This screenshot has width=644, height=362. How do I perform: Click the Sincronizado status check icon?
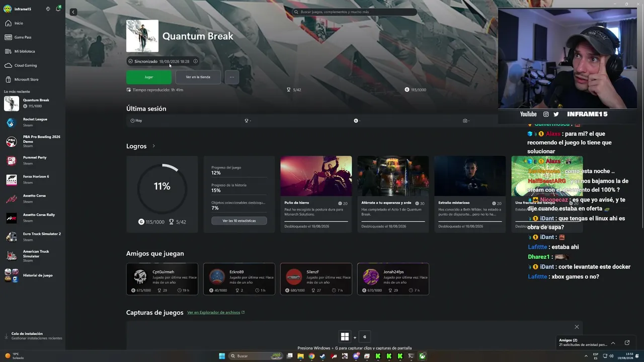[x=130, y=61]
